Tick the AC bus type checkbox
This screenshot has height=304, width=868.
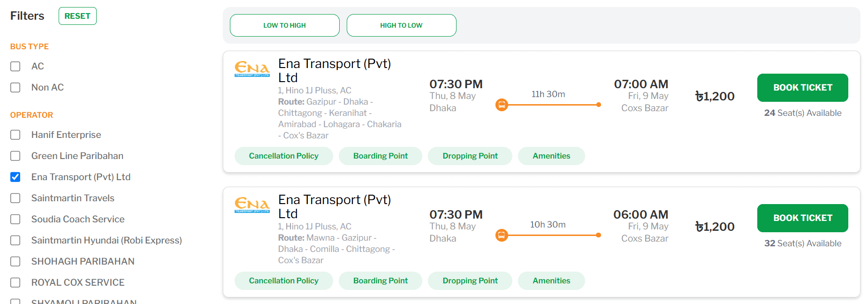point(15,66)
